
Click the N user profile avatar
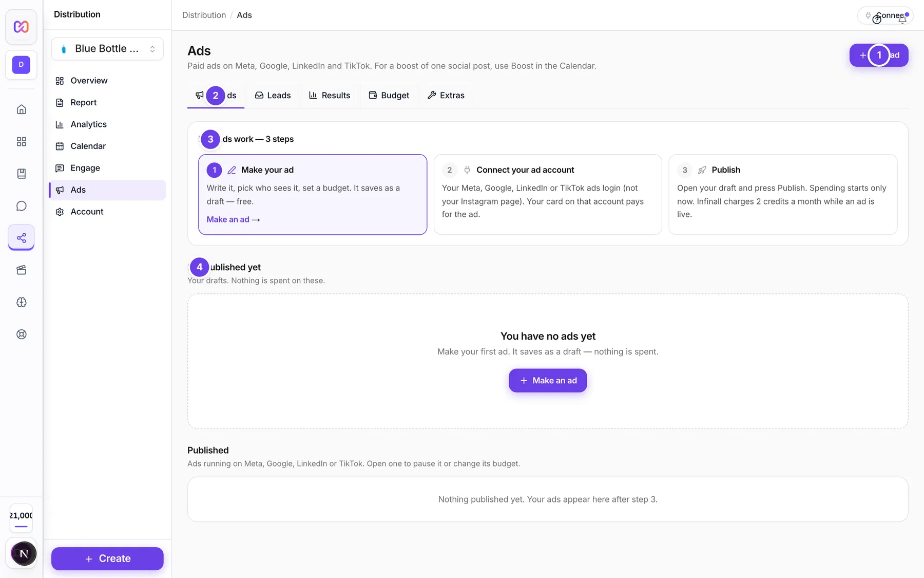coord(24,553)
